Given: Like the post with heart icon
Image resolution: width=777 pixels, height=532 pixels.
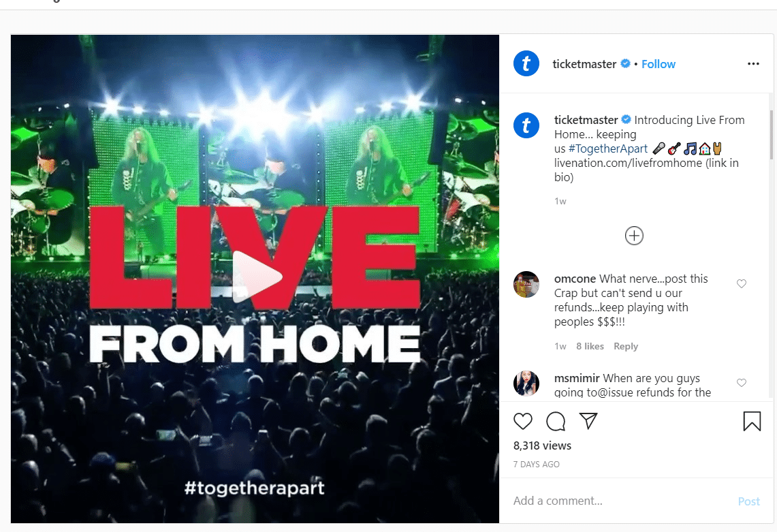Looking at the screenshot, I should click(x=522, y=422).
